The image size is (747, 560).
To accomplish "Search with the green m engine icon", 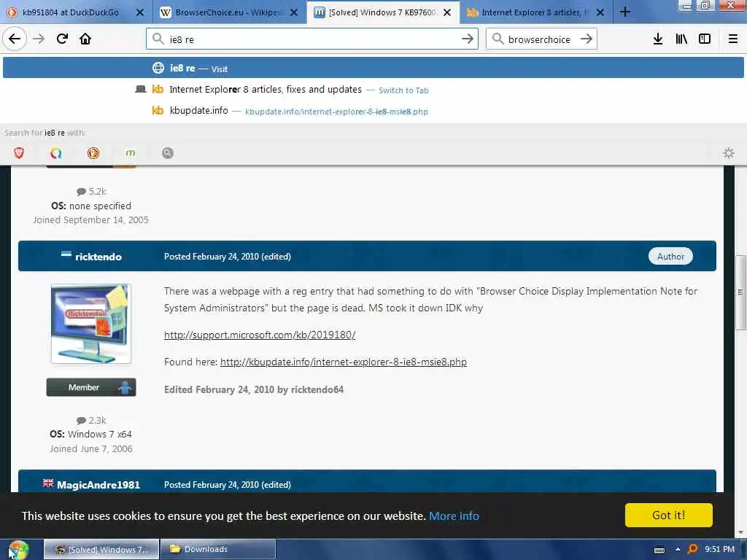I will pos(131,153).
